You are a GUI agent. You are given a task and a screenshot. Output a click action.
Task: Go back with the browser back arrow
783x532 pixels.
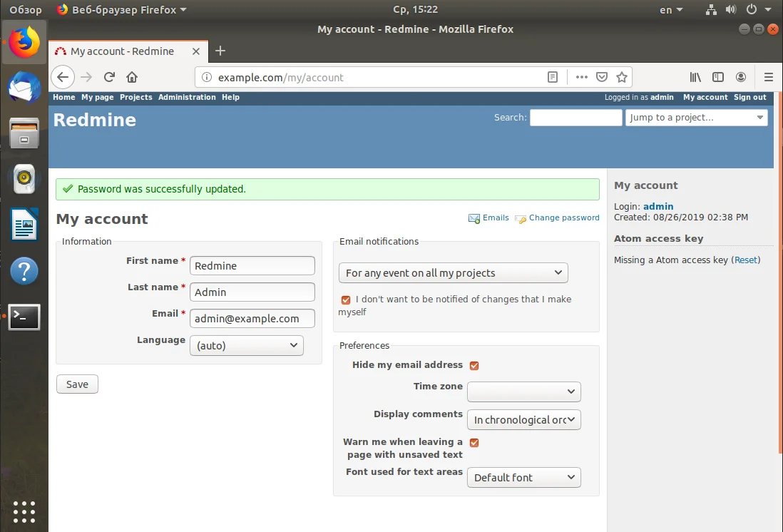click(x=63, y=78)
